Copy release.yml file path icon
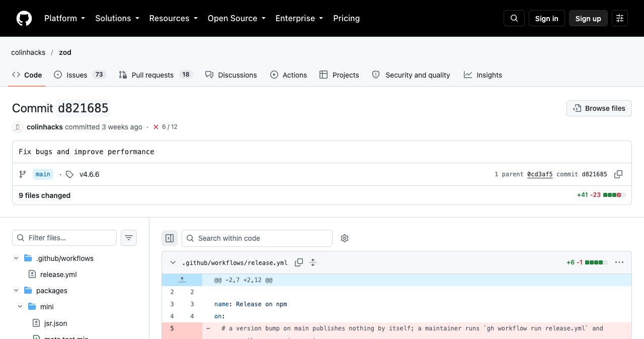This screenshot has width=644, height=339. pos(299,262)
